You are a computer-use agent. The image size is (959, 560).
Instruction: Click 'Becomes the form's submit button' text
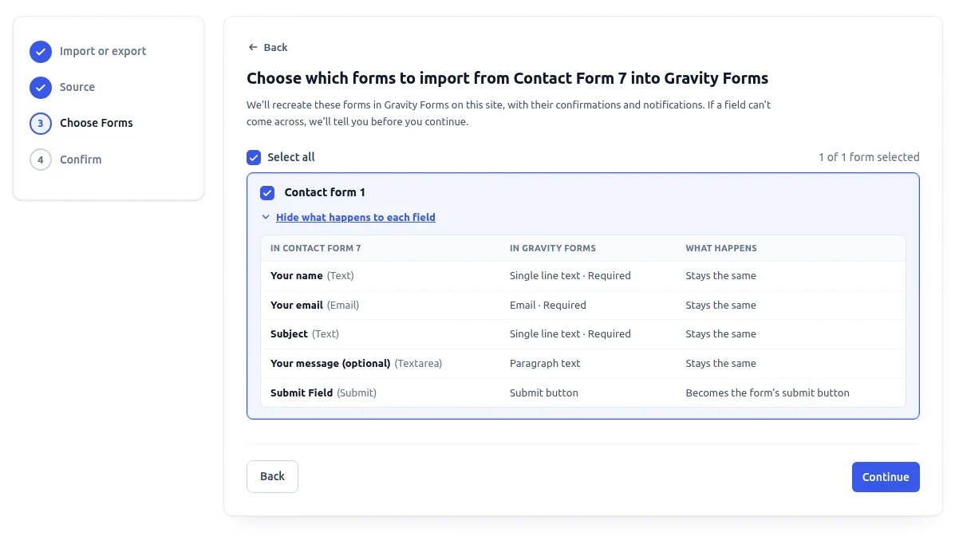point(768,393)
